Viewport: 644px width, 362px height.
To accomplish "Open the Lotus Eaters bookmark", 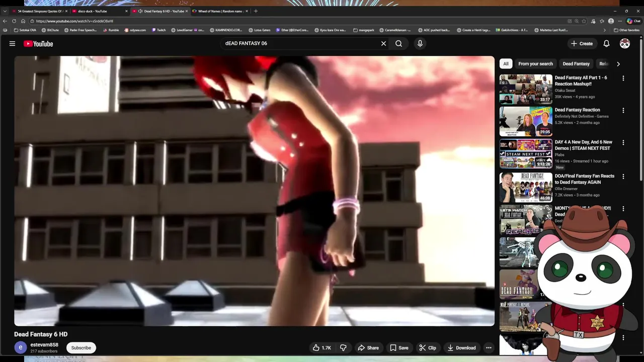I will pos(259,30).
